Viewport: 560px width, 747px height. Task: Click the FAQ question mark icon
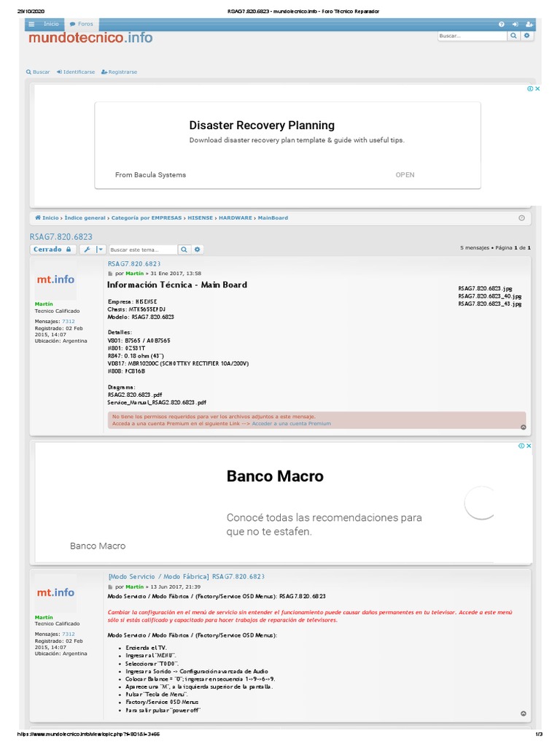pos(502,24)
